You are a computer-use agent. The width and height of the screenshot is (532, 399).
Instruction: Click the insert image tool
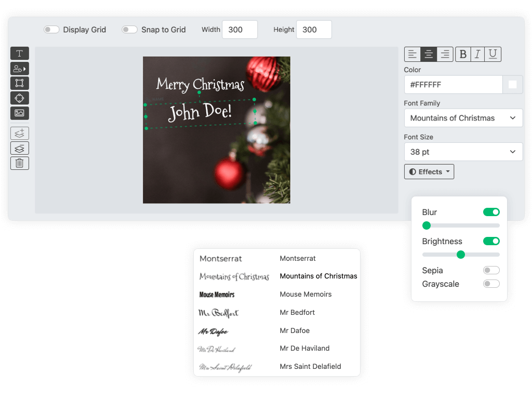[20, 113]
